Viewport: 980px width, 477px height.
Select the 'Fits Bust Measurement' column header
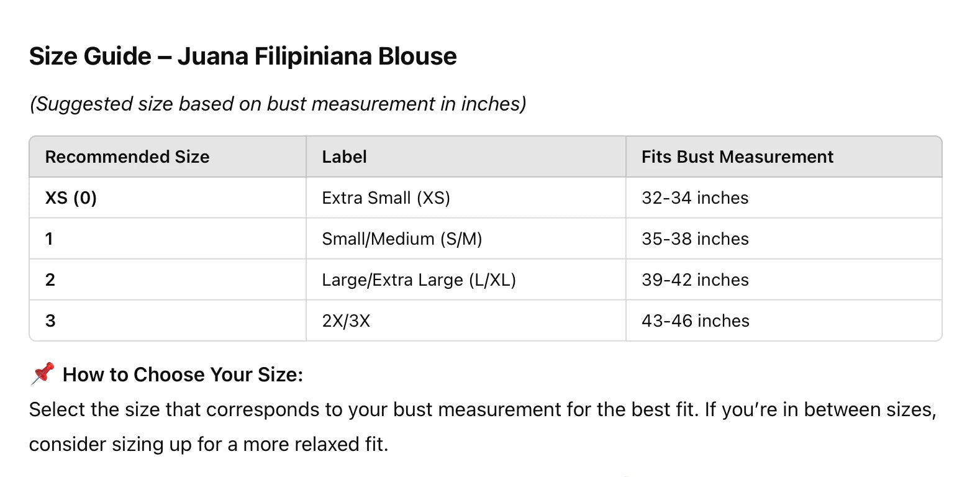[737, 157]
